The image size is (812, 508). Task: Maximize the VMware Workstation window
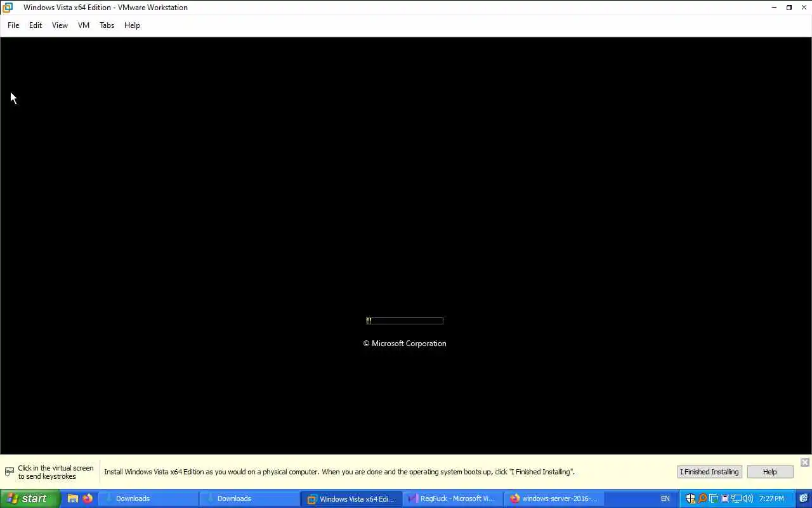(789, 8)
